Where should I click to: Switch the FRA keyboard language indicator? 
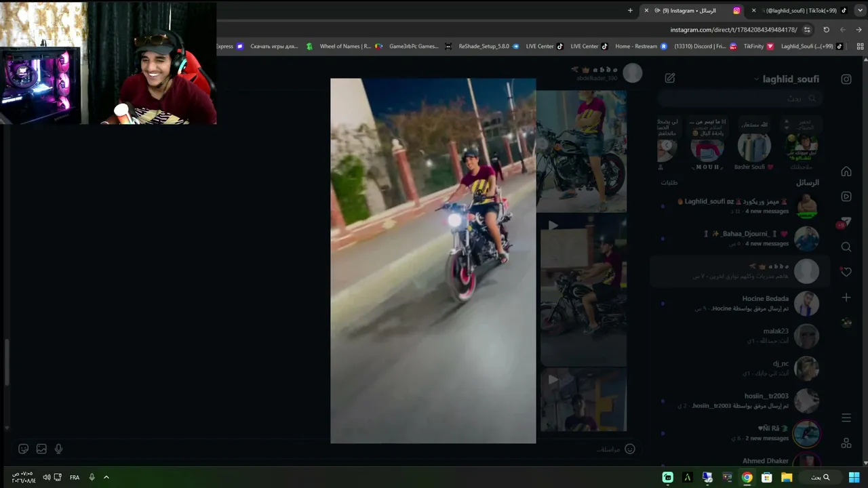(x=75, y=477)
